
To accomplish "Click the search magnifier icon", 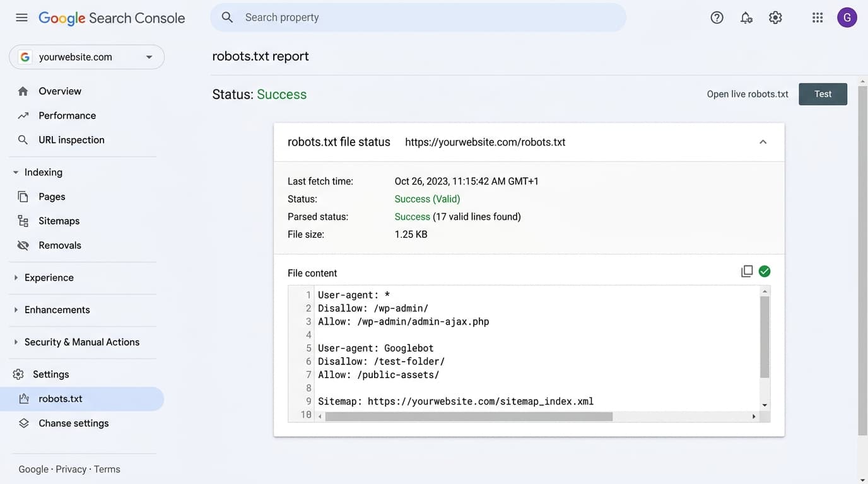I will (227, 18).
